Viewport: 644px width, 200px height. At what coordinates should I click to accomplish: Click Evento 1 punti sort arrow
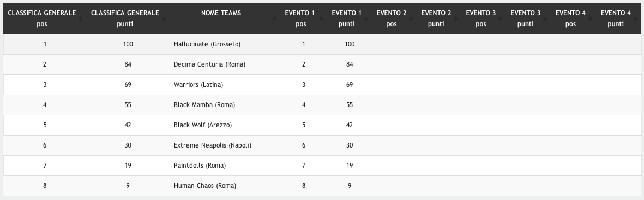click(x=365, y=19)
